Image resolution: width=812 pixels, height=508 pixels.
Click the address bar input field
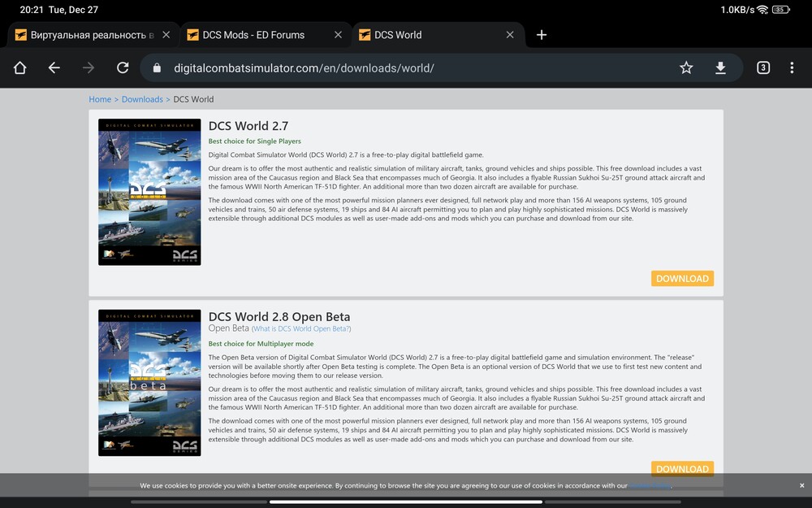[x=365, y=68]
